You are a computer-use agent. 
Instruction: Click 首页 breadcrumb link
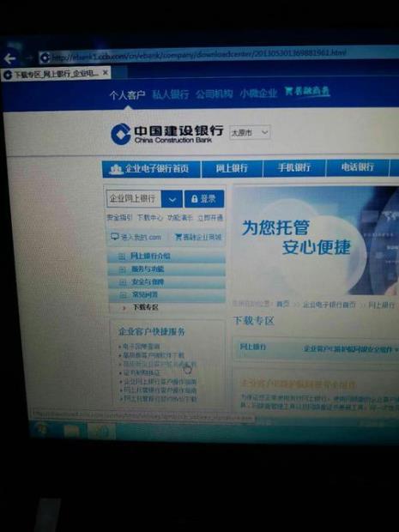click(282, 304)
